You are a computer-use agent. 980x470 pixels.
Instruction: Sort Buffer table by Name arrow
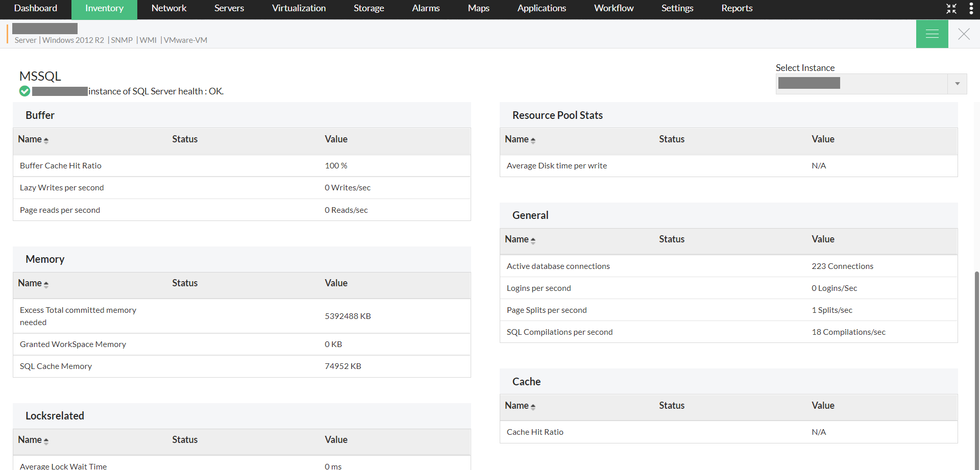click(x=46, y=140)
